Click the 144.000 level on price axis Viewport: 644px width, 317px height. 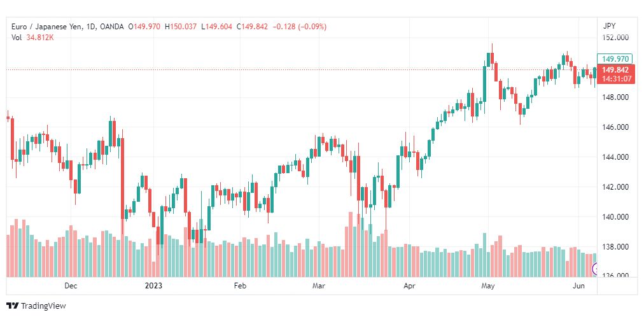pyautogui.click(x=615, y=157)
